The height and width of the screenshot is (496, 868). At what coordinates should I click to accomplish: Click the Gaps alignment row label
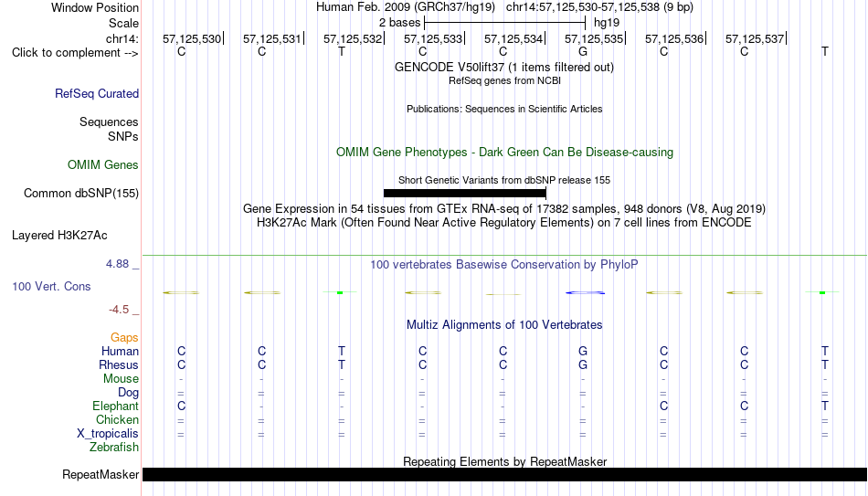tap(124, 338)
